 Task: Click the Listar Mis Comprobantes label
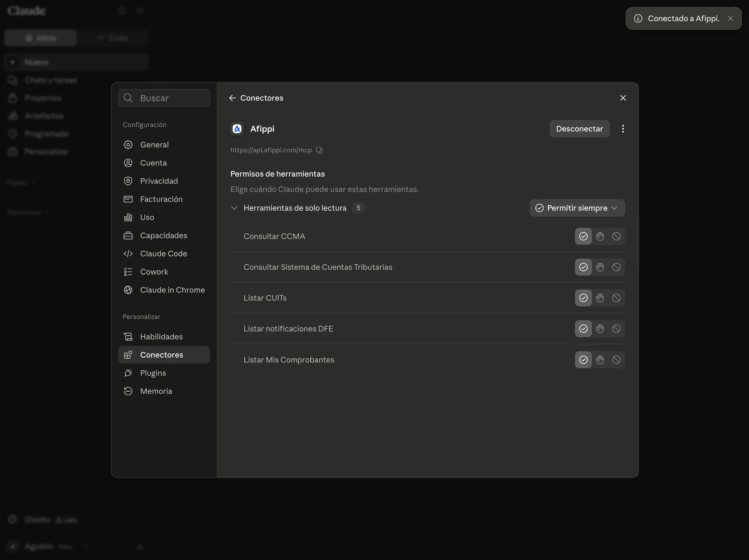pos(289,360)
